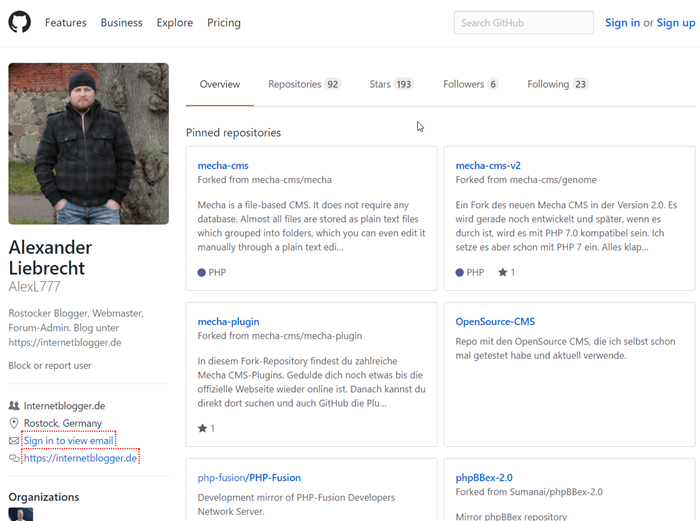This screenshot has width=700, height=521.
Task: Click the "Forked from mecha-cms/mecha-plugin" text
Action: point(280,336)
